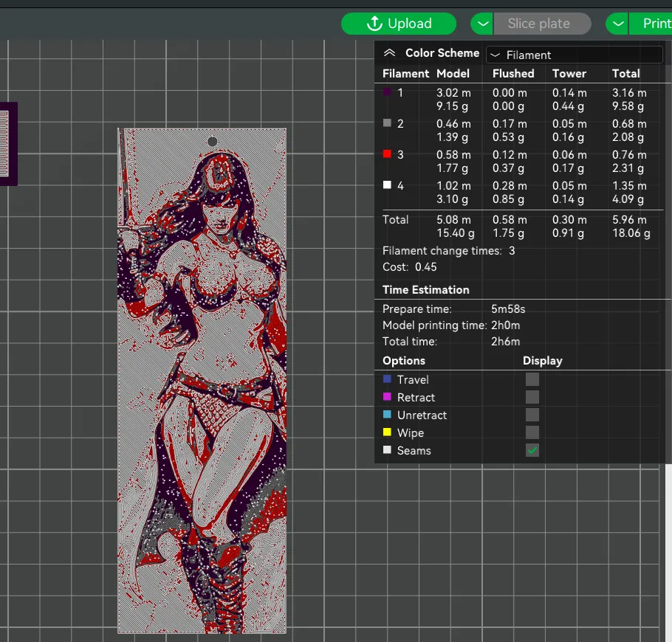Click the Filament column header
The width and height of the screenshot is (672, 642).
[x=405, y=74]
